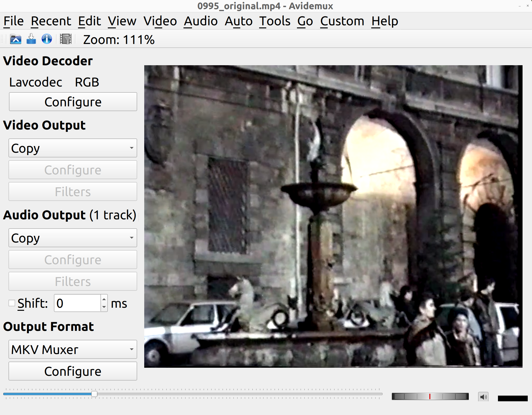The height and width of the screenshot is (415, 532).
Task: Click the filmstrip toolbar icon
Action: tap(66, 39)
